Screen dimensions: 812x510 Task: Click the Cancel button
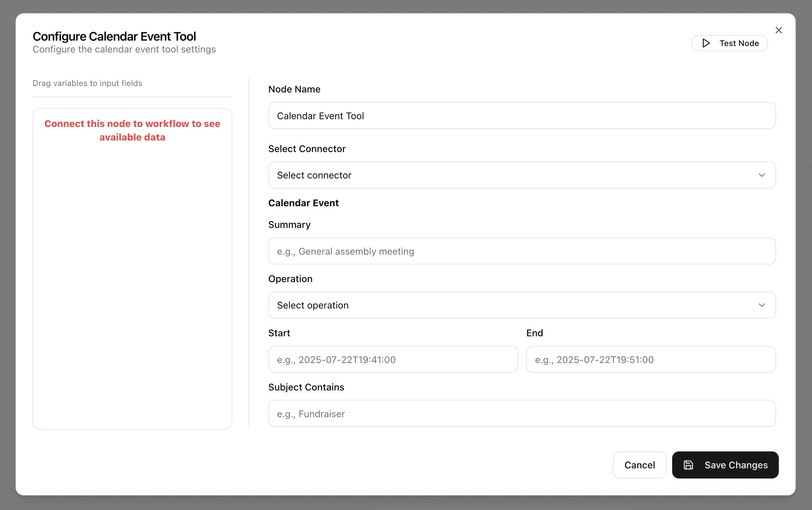tap(639, 465)
